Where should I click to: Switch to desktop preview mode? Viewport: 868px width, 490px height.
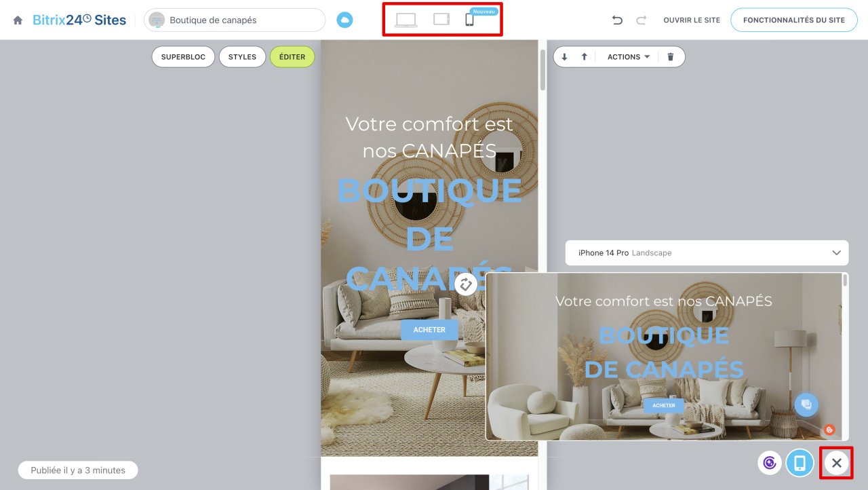click(406, 20)
